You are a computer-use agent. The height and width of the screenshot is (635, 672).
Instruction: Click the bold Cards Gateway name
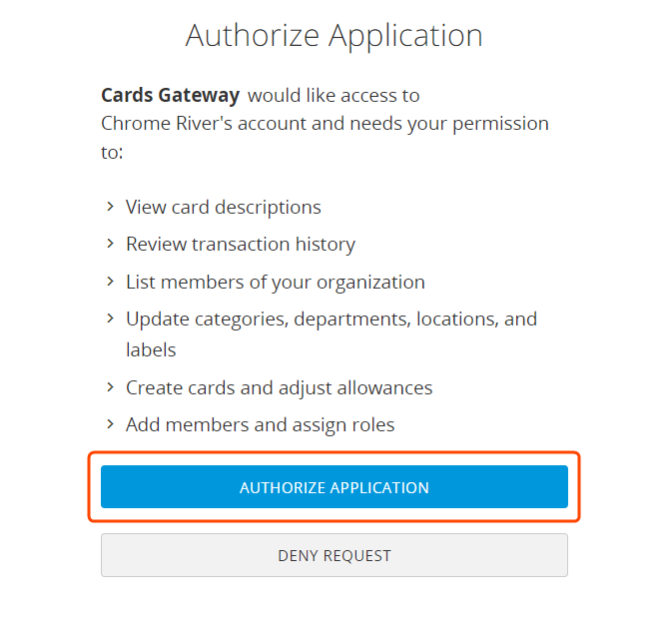[x=170, y=96]
